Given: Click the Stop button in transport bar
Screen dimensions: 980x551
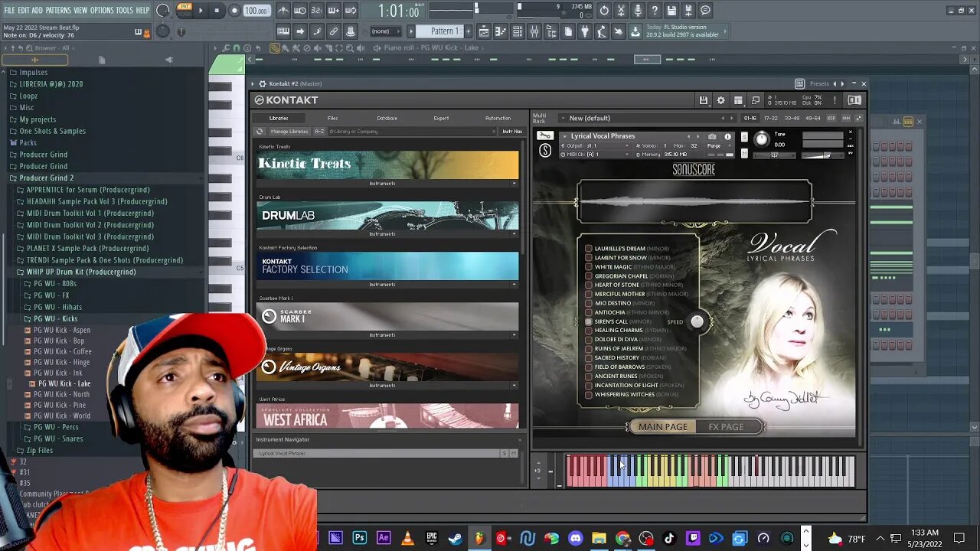Looking at the screenshot, I should coord(217,11).
